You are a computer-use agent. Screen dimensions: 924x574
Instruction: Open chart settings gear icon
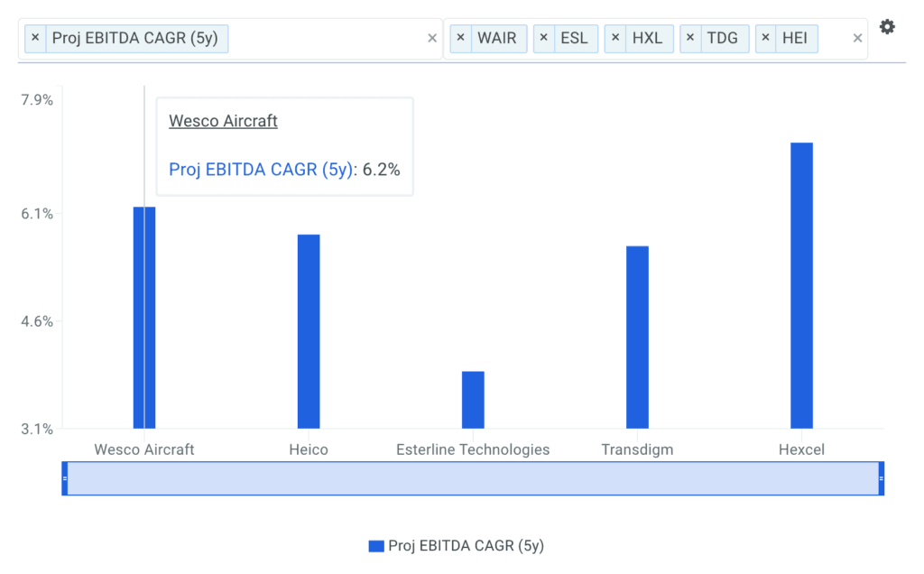click(x=887, y=27)
